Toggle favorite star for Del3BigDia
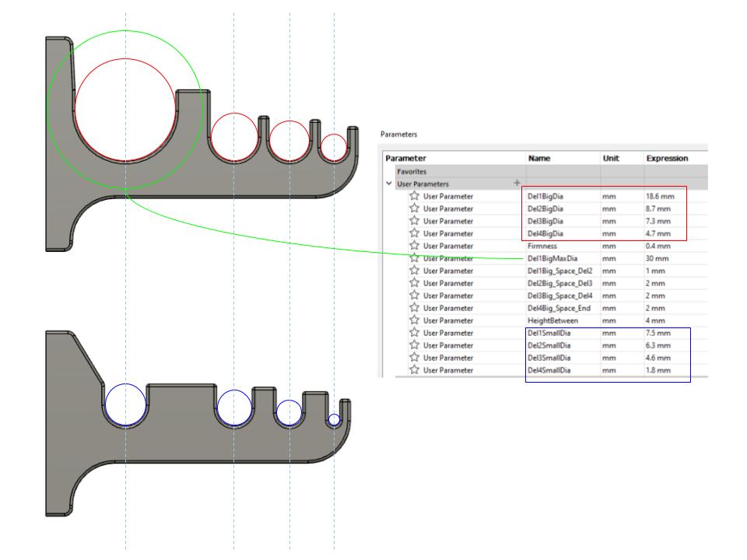 tap(415, 221)
